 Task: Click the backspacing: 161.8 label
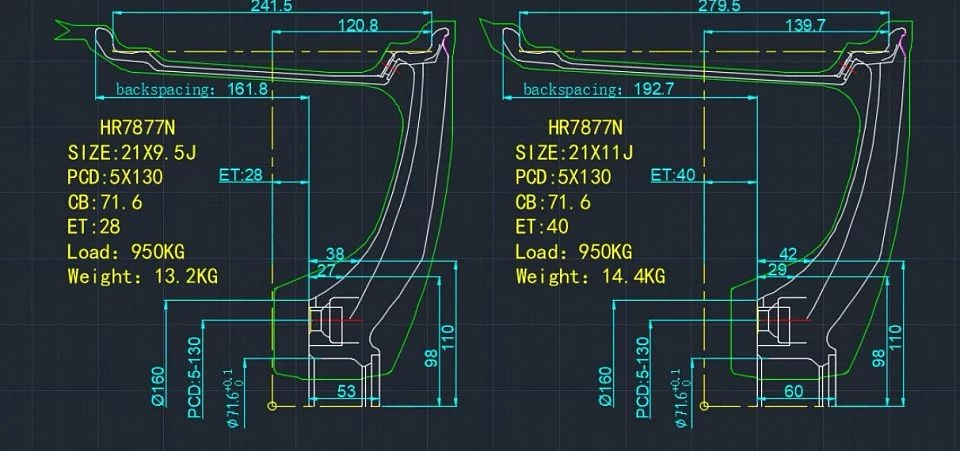tap(192, 89)
